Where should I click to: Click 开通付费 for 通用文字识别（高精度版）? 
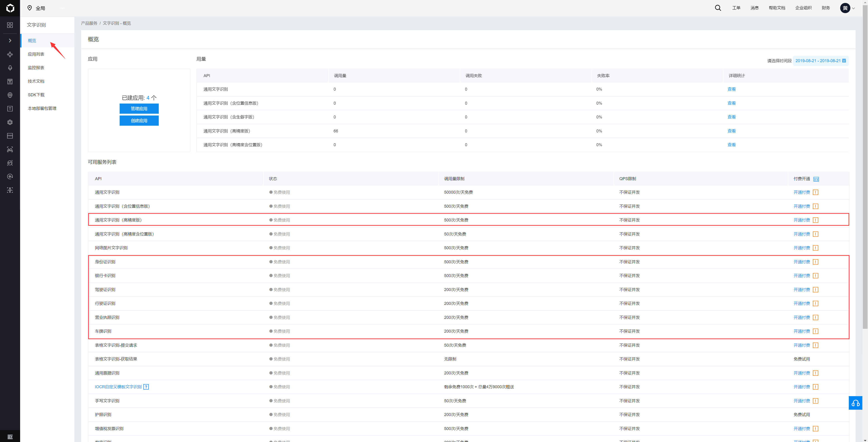pos(802,220)
